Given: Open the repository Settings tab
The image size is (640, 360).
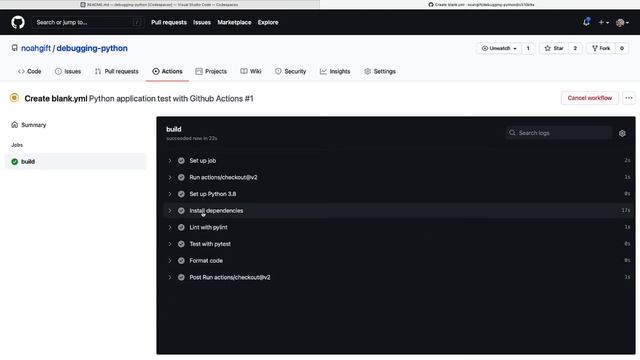Looking at the screenshot, I should (380, 71).
